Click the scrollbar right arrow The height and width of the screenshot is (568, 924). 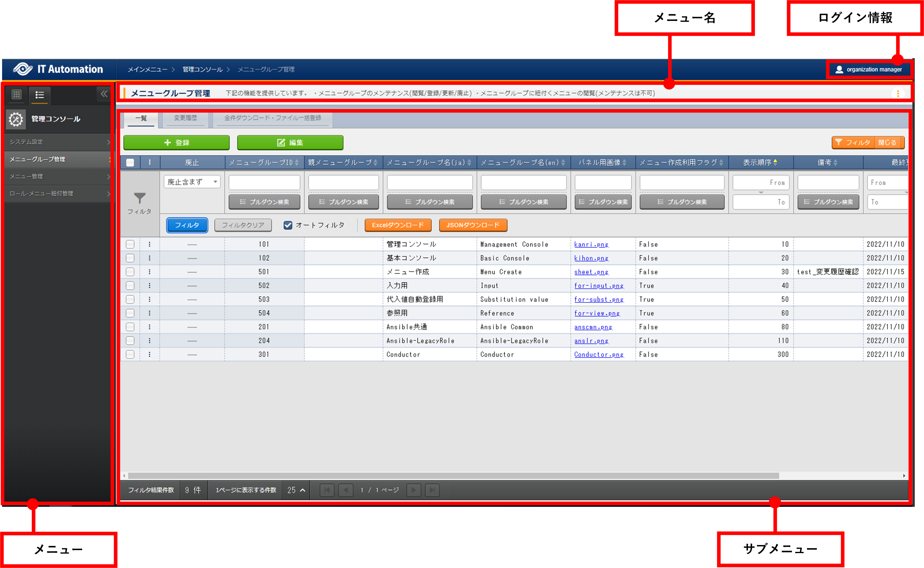pos(904,476)
